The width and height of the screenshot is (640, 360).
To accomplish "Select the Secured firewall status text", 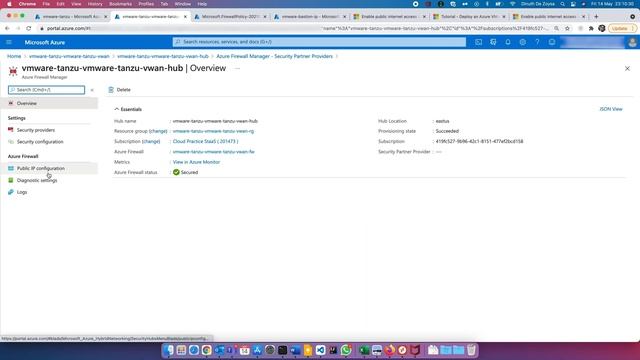I will coord(189,172).
